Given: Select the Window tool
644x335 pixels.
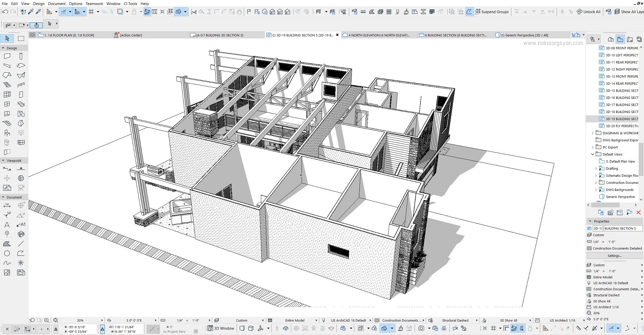Looking at the screenshot, I should pos(7,104).
